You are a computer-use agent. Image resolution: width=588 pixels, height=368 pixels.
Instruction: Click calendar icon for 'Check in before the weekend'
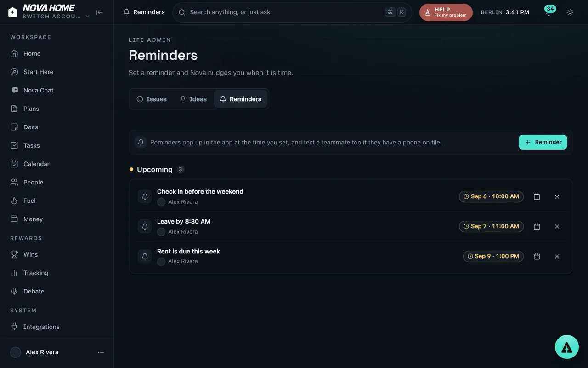pos(537,196)
